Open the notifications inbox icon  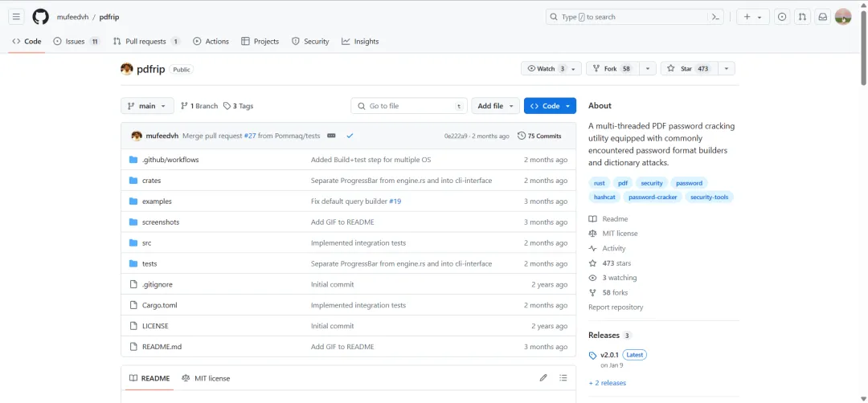[x=822, y=17]
